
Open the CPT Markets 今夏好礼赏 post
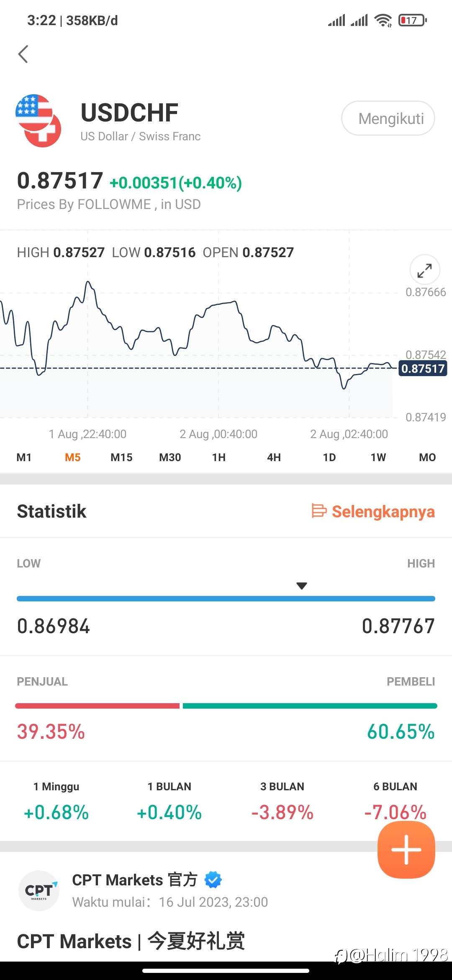[131, 941]
